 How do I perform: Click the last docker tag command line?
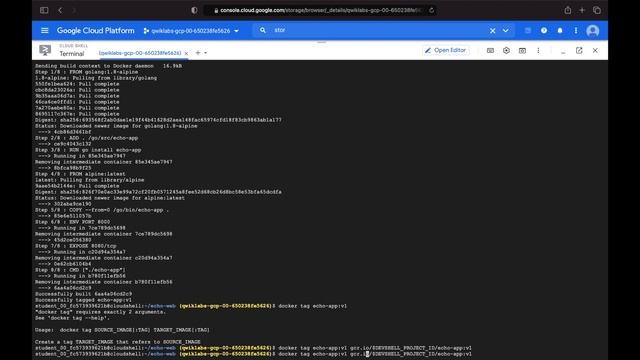(x=253, y=354)
